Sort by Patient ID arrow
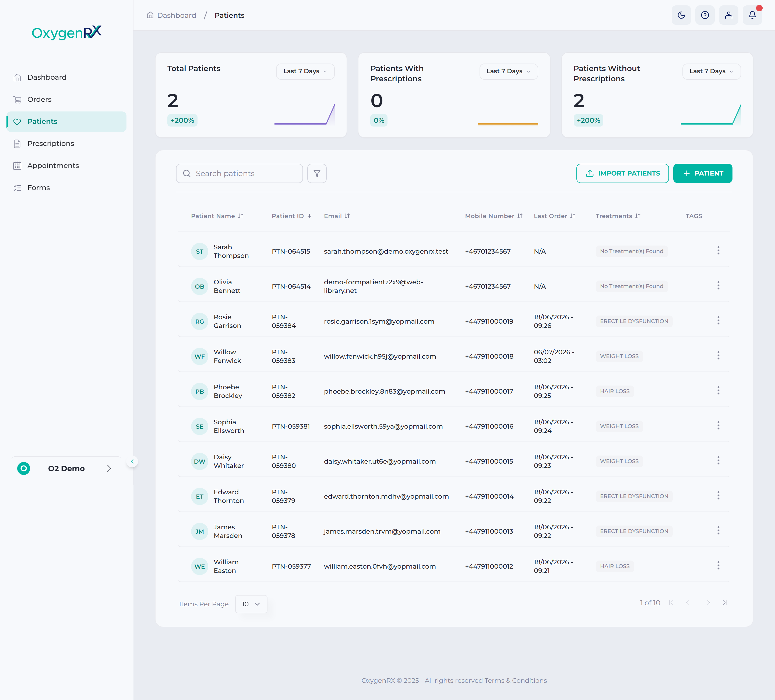Screen dimensions: 775x700 pyautogui.click(x=309, y=216)
